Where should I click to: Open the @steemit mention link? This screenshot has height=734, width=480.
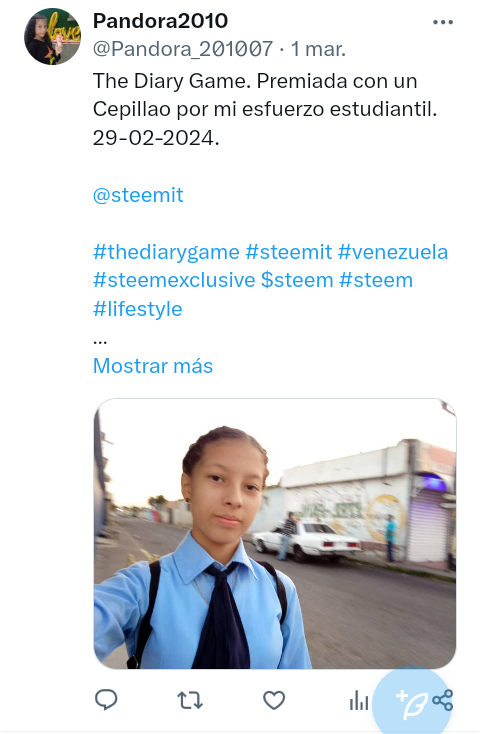point(138,195)
